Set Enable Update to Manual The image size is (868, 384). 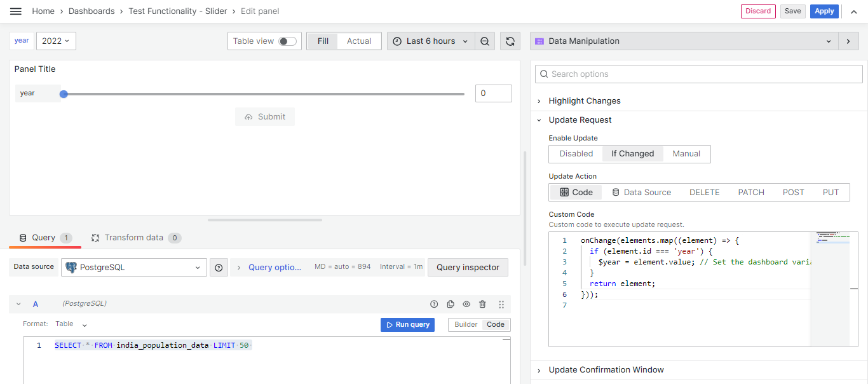686,154
